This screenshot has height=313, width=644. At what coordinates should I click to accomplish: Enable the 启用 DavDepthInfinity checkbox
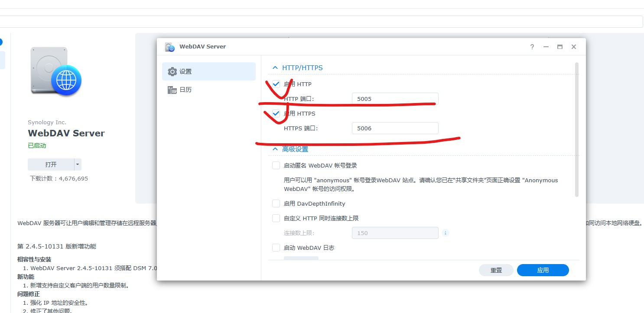(276, 203)
